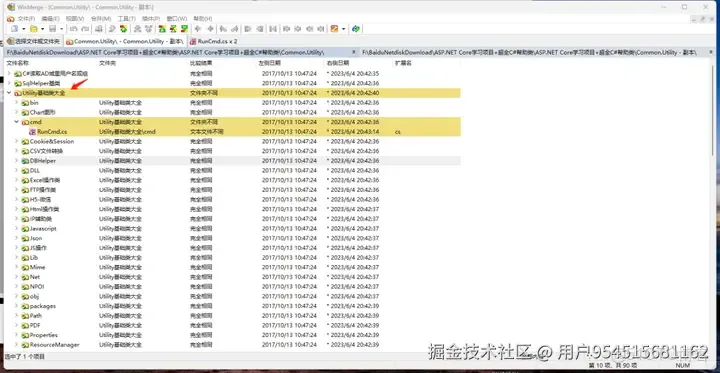Click the 文件夹不同 result in the cmd row
This screenshot has height=373, width=720.
pos(204,122)
